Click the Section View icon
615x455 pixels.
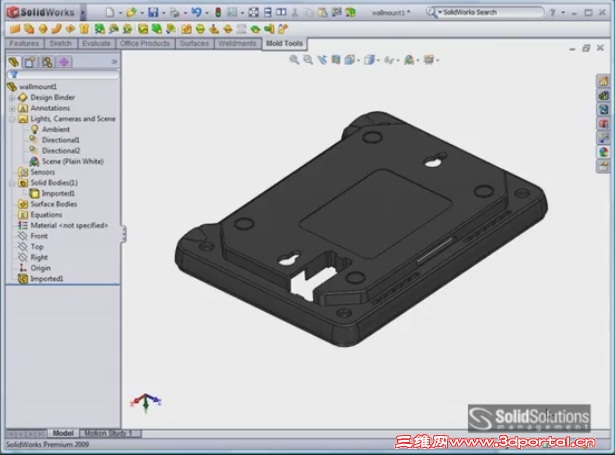[x=336, y=60]
